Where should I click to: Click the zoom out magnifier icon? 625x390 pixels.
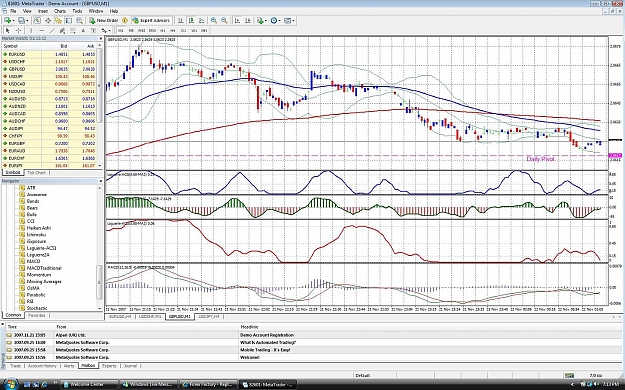click(224, 20)
